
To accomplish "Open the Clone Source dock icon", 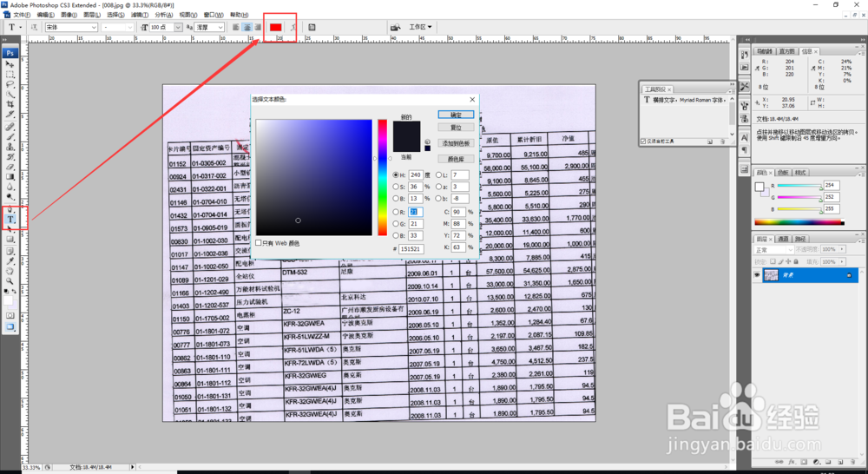I will [x=745, y=118].
